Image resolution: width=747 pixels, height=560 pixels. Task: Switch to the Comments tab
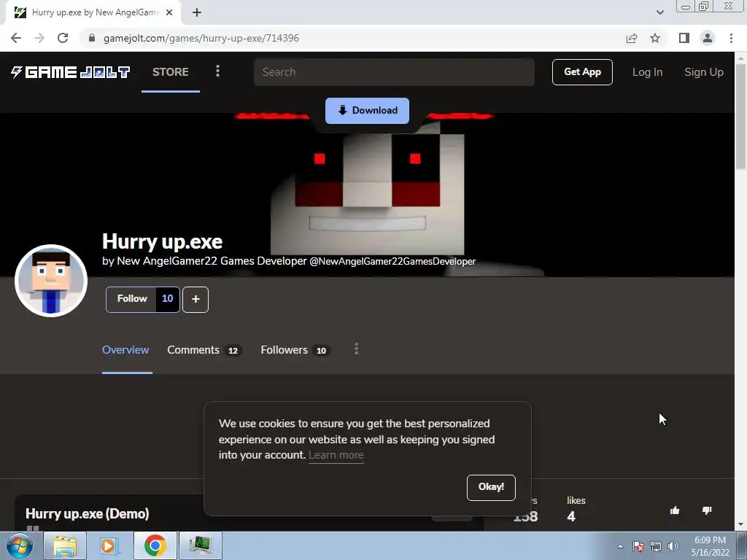204,350
